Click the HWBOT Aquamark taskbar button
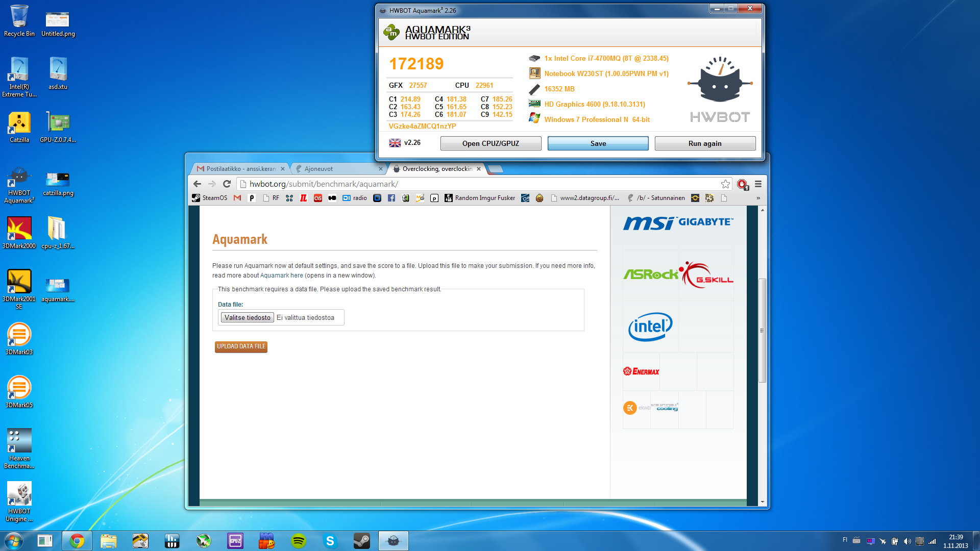Image resolution: width=980 pixels, height=551 pixels. click(394, 541)
